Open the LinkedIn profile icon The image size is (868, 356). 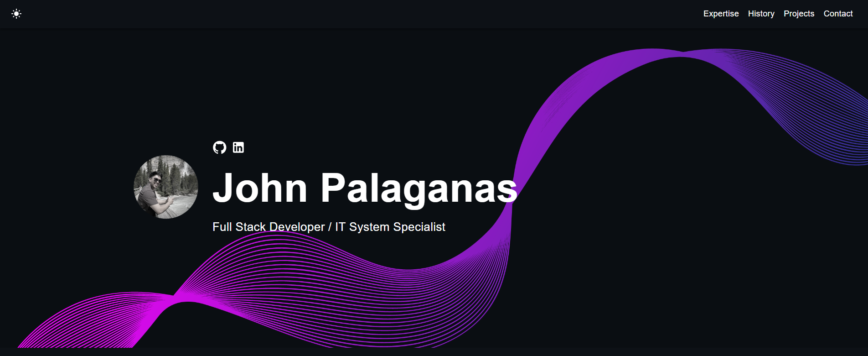pos(238,147)
